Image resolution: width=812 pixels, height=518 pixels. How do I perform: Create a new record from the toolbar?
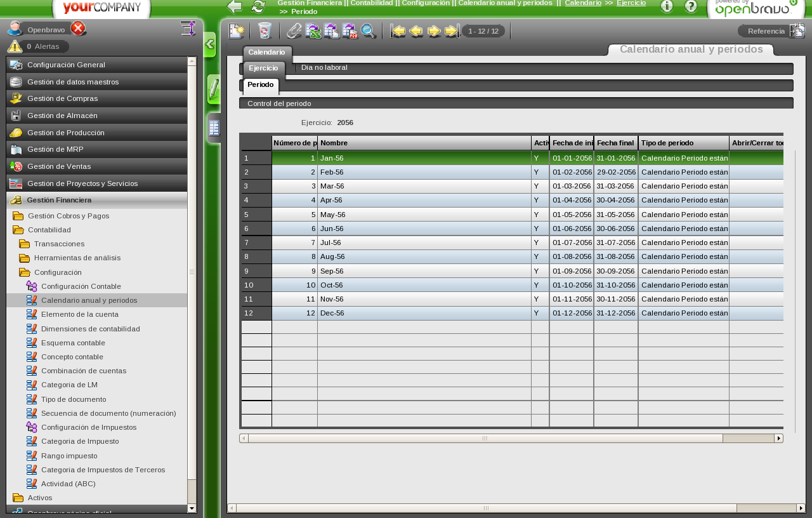tap(237, 30)
